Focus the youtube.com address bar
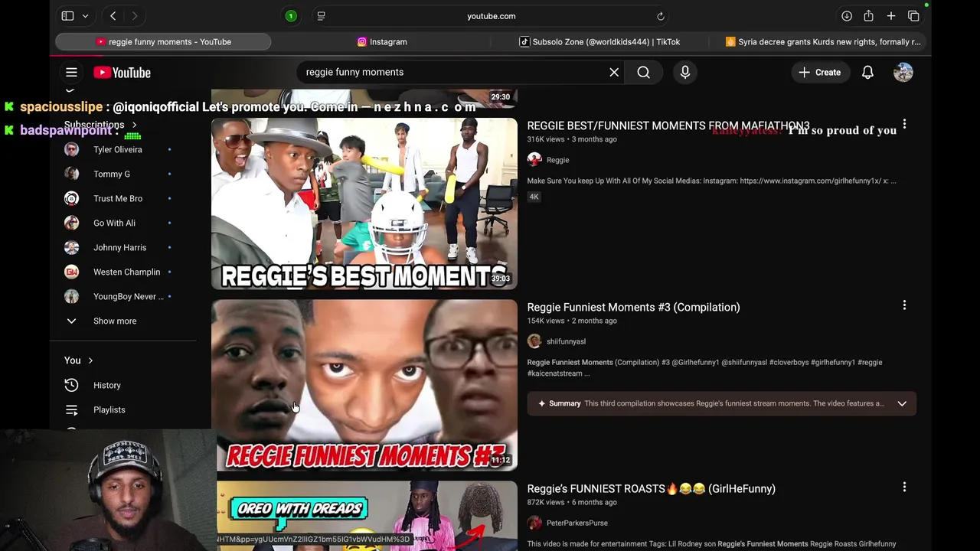 (491, 15)
